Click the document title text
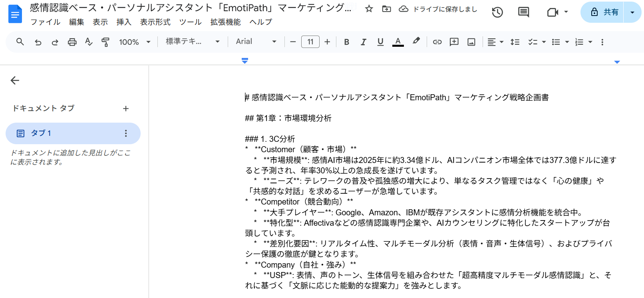 pos(191,8)
